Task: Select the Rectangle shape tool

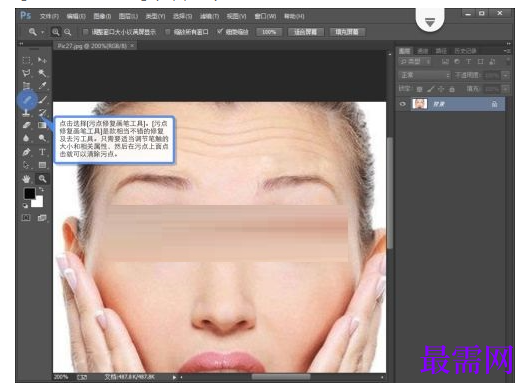Action: [x=42, y=165]
